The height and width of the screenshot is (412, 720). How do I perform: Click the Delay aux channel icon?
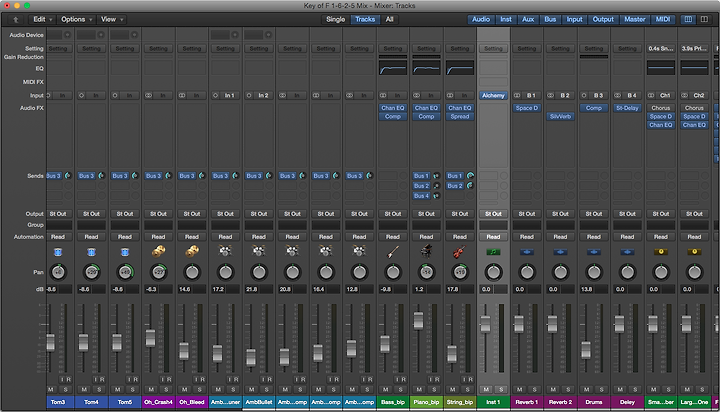click(627, 252)
